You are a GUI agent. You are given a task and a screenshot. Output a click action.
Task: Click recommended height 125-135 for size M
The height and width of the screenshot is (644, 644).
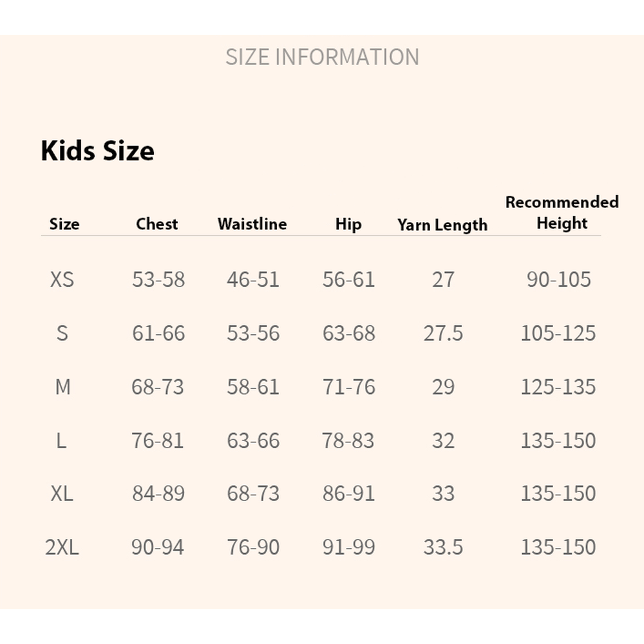coord(558,387)
